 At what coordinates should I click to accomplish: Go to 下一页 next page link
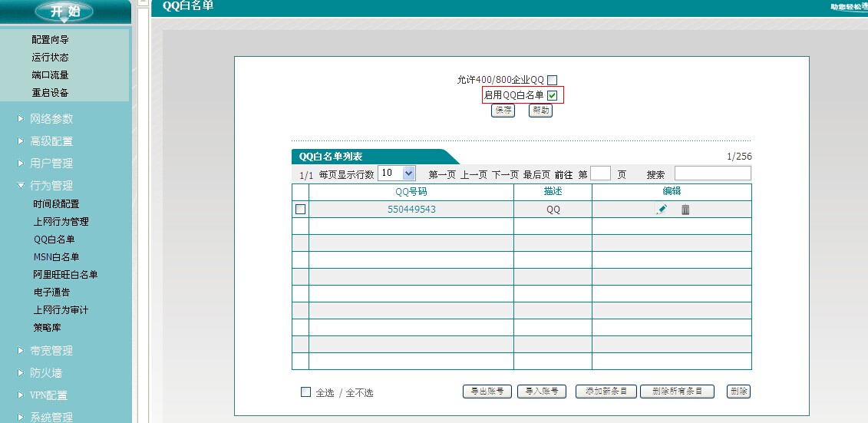[x=506, y=175]
